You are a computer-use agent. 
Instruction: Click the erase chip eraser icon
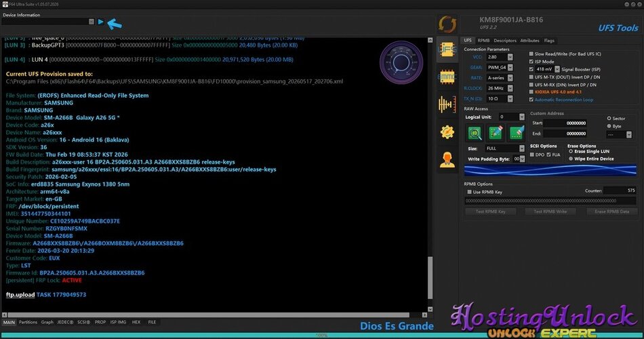517,133
